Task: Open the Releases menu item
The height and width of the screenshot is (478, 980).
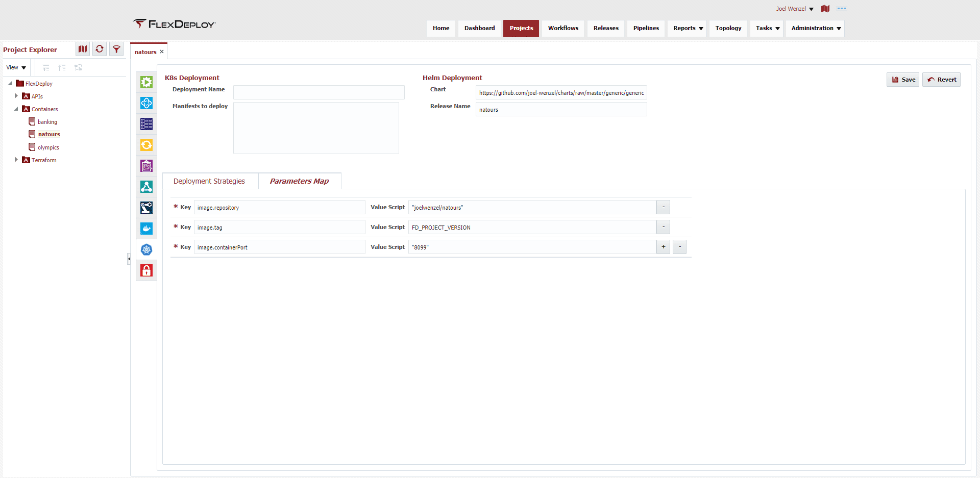Action: [606, 28]
